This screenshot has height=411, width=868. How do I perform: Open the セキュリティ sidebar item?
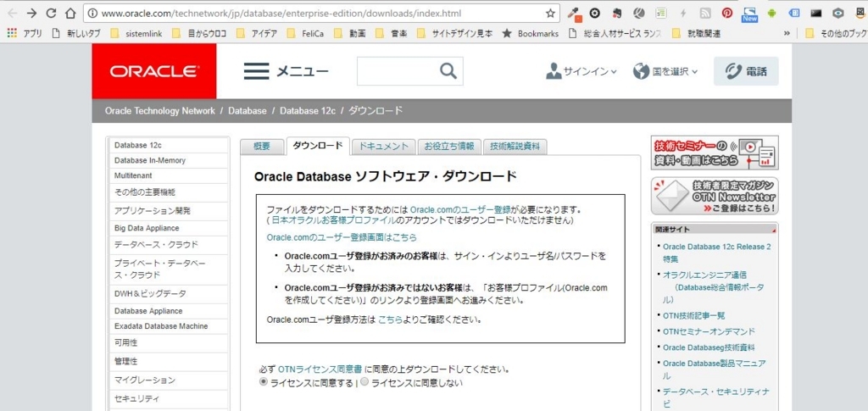click(x=169, y=399)
